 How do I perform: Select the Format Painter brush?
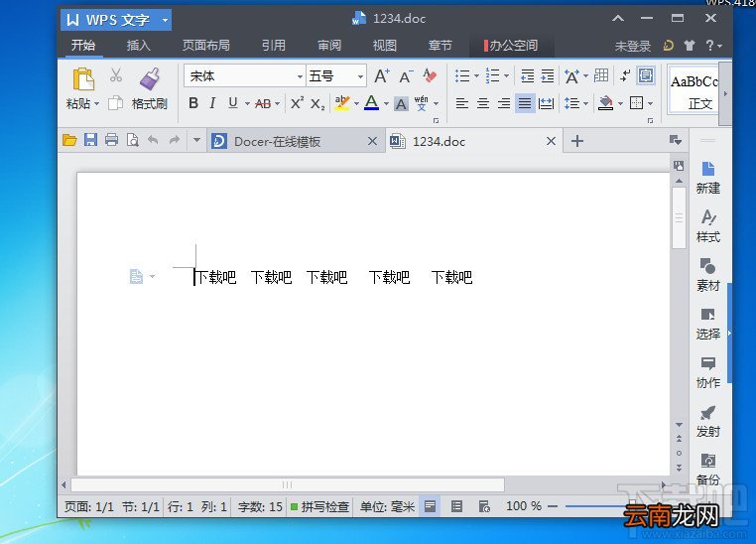(150, 79)
